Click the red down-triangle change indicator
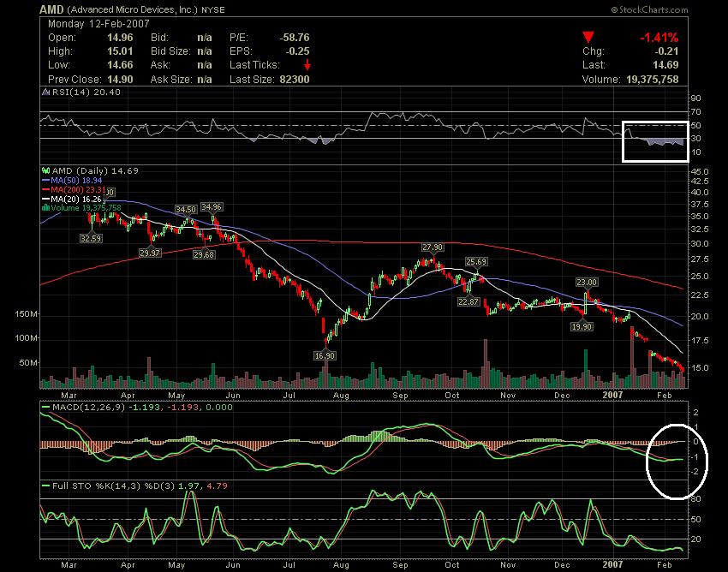The image size is (728, 572). point(588,38)
